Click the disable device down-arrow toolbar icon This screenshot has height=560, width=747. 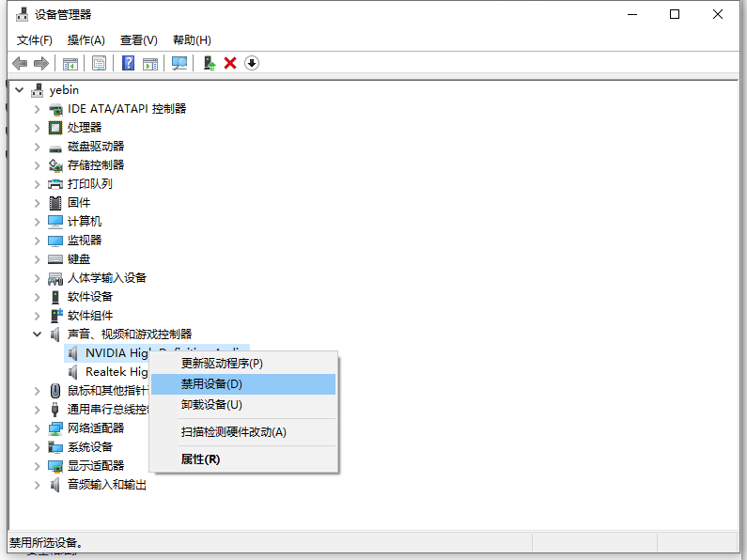(252, 63)
